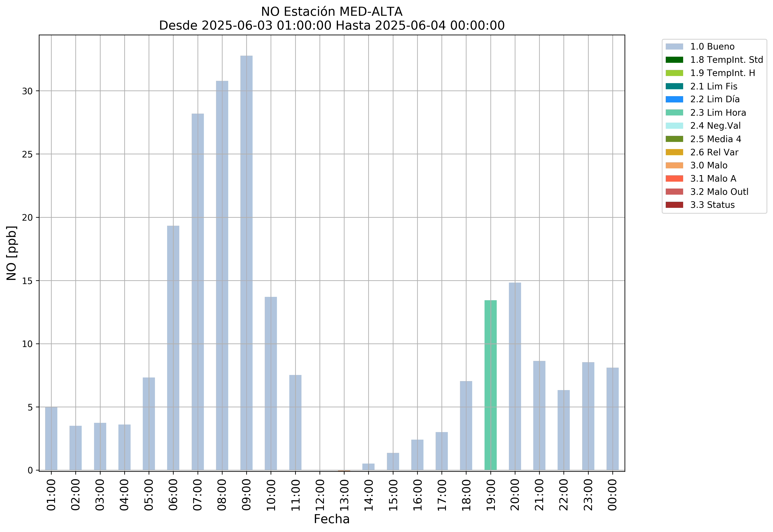
Task: Click the 3.3 Status legend swatch
Action: 674,205
